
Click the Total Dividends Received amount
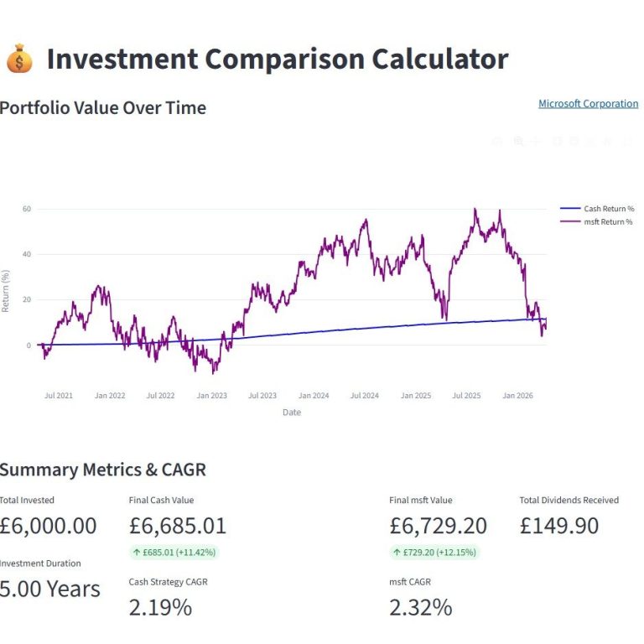(x=559, y=526)
